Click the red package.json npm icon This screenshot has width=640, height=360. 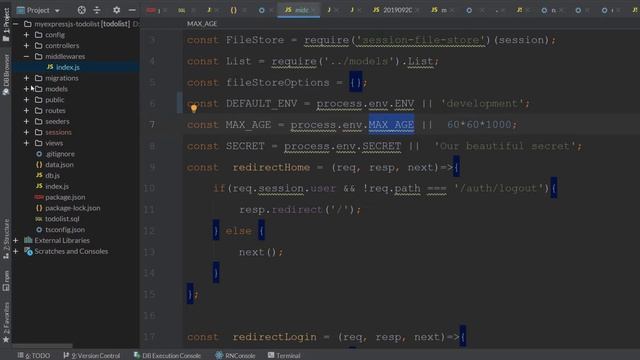39,197
